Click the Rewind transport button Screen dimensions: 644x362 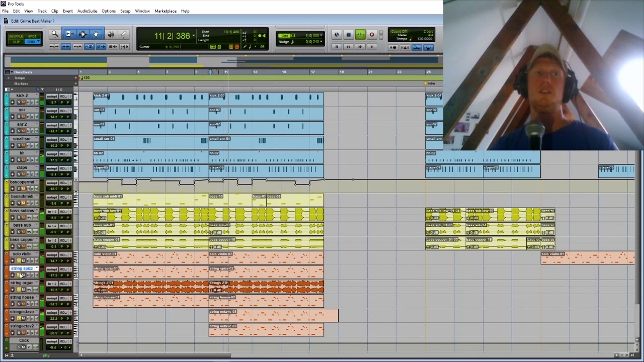pyautogui.click(x=348, y=47)
